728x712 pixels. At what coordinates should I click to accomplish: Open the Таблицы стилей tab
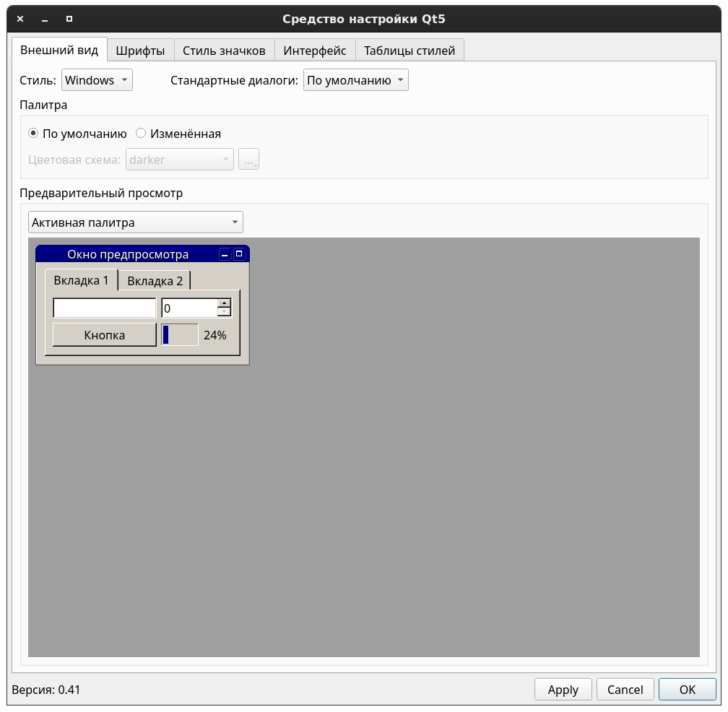click(409, 50)
